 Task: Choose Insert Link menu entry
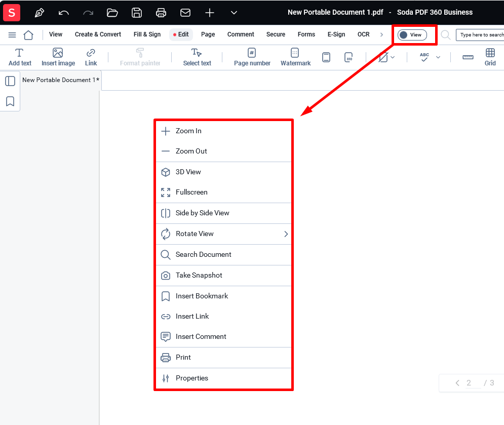pos(224,316)
